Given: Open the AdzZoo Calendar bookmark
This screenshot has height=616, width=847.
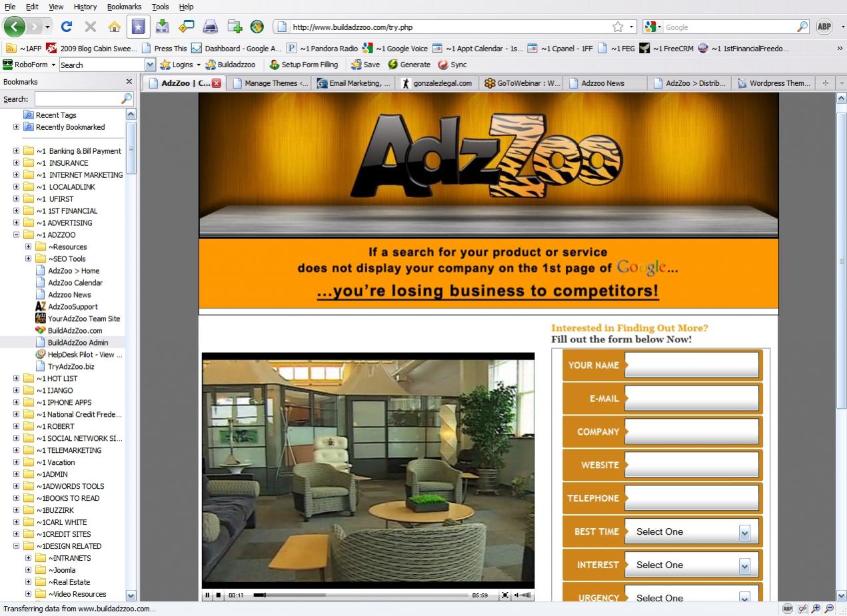Looking at the screenshot, I should (69, 282).
